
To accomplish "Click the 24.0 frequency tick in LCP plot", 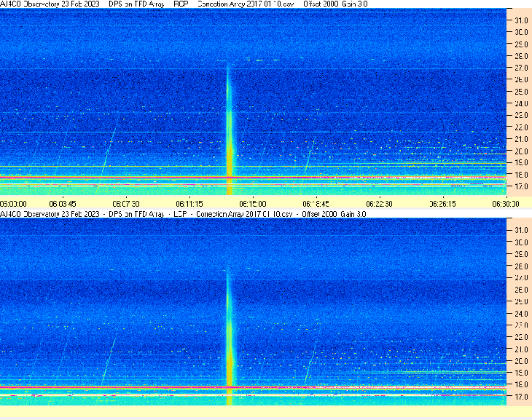I will pyautogui.click(x=521, y=313).
